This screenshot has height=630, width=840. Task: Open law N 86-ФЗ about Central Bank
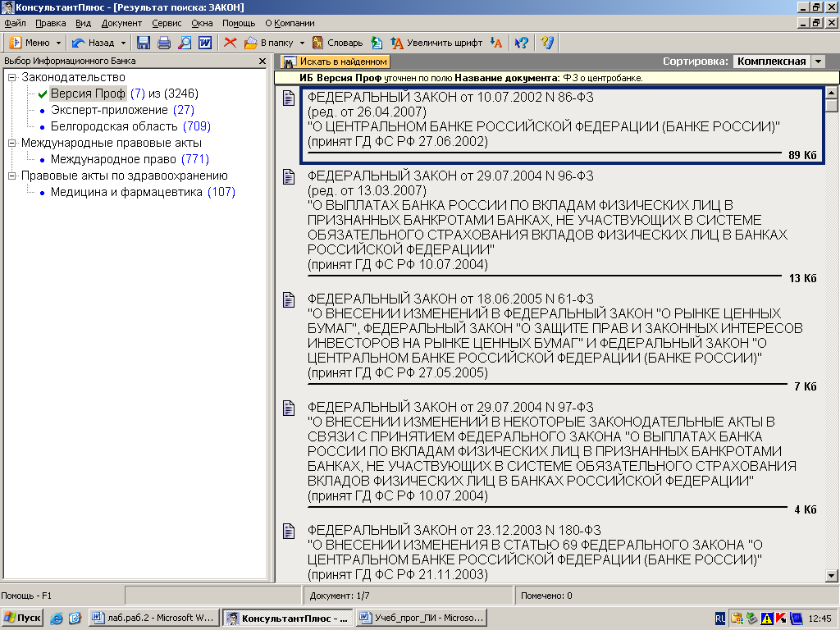tap(561, 126)
